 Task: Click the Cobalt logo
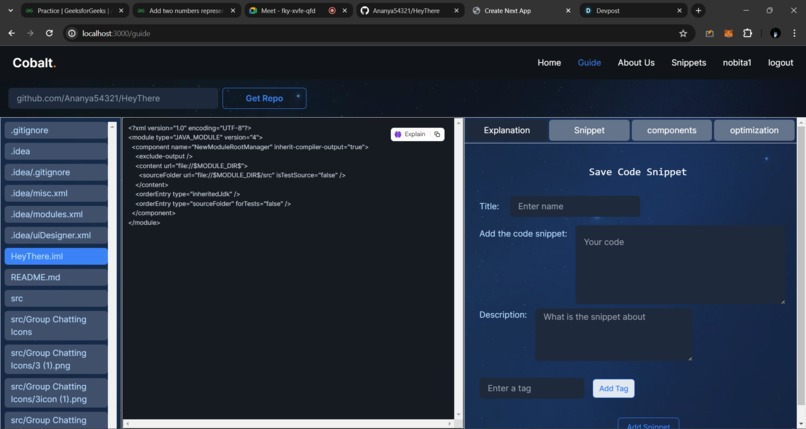point(34,63)
